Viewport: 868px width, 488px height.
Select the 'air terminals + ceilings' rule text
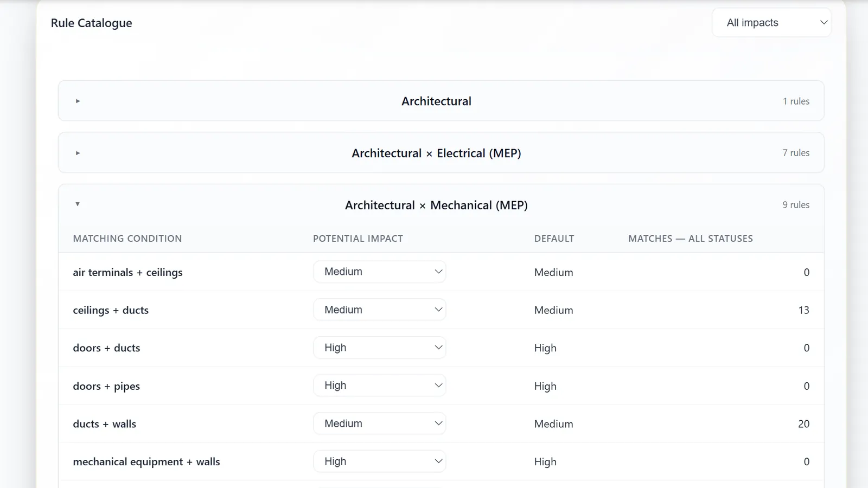click(127, 272)
